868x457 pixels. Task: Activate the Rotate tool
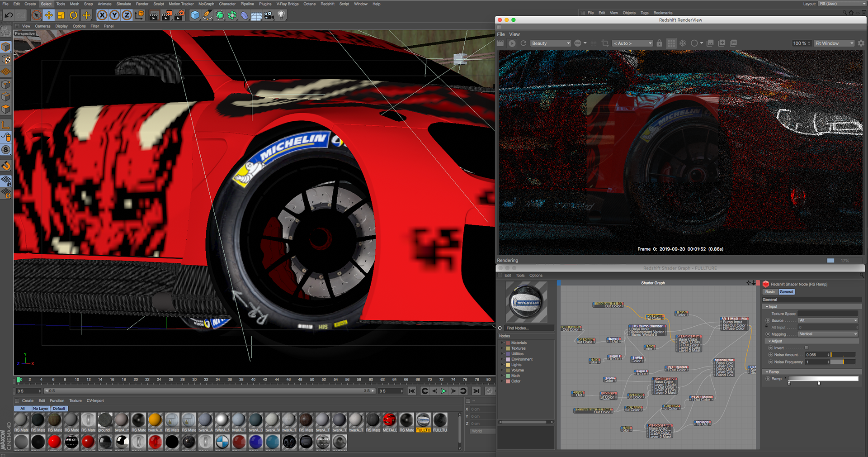click(73, 15)
